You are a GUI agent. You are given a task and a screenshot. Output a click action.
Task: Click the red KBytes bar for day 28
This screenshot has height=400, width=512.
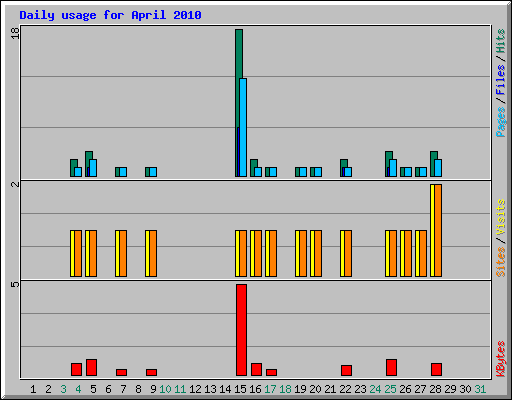(436, 369)
